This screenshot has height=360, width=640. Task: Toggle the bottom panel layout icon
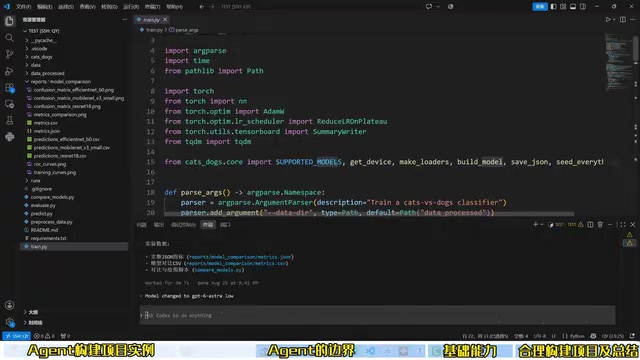(573, 7)
